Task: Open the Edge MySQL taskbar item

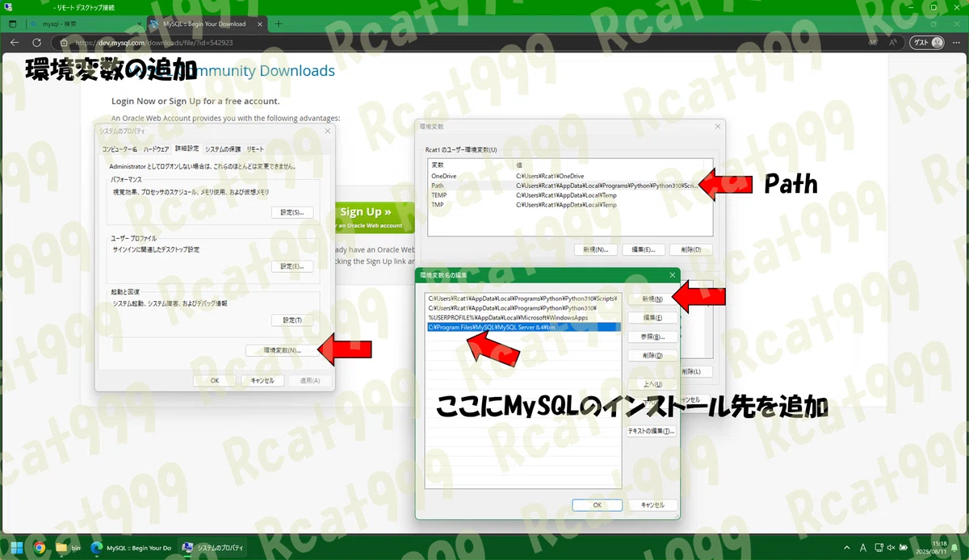Action: (132, 547)
